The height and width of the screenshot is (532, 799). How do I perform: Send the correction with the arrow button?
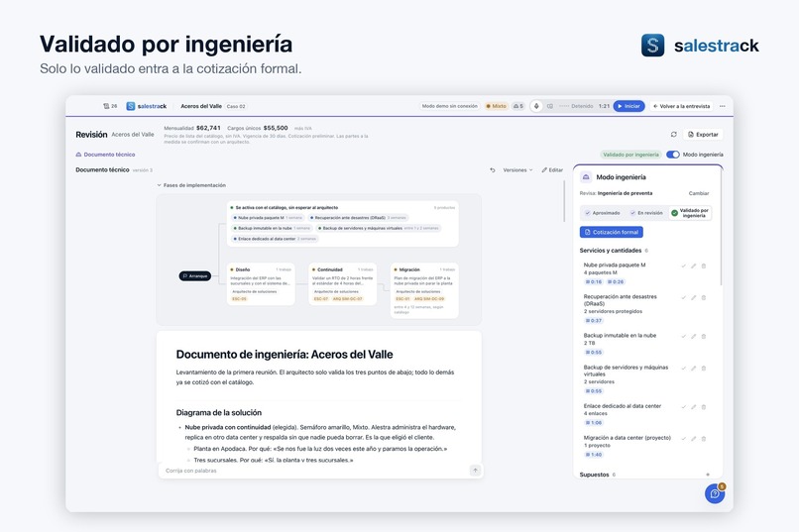point(475,471)
